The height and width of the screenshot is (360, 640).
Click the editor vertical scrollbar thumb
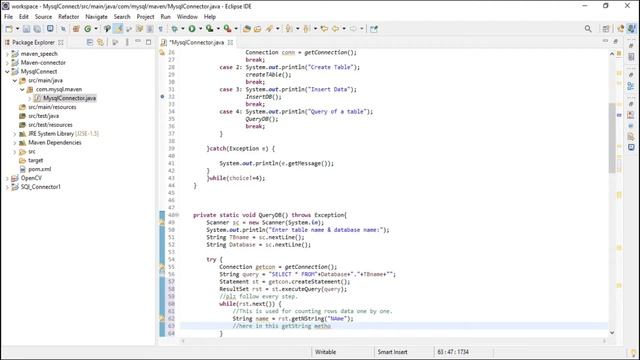[612, 138]
